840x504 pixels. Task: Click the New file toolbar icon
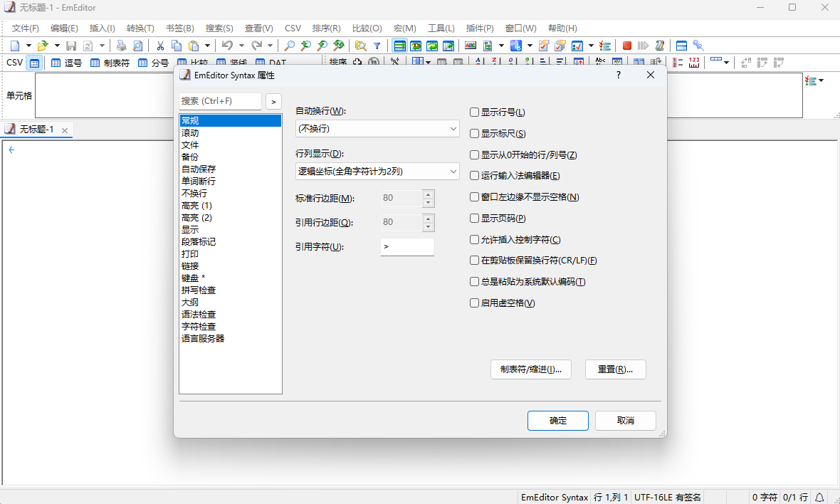click(15, 46)
